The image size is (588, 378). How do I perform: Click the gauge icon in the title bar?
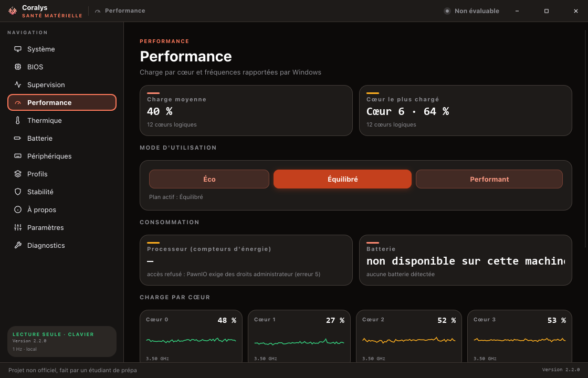point(98,11)
